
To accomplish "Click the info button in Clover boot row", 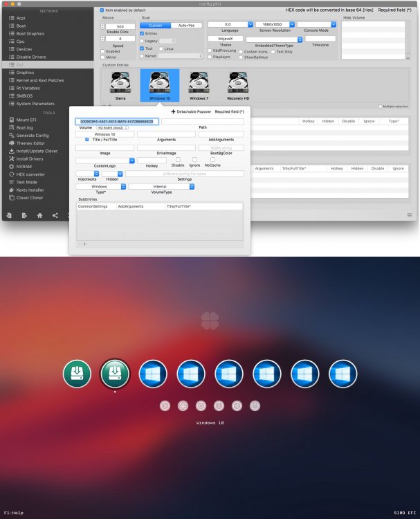I will (219, 406).
